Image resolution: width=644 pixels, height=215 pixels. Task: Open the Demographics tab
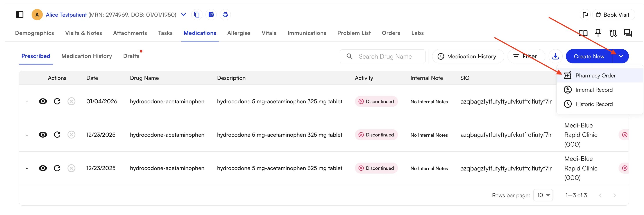point(34,33)
